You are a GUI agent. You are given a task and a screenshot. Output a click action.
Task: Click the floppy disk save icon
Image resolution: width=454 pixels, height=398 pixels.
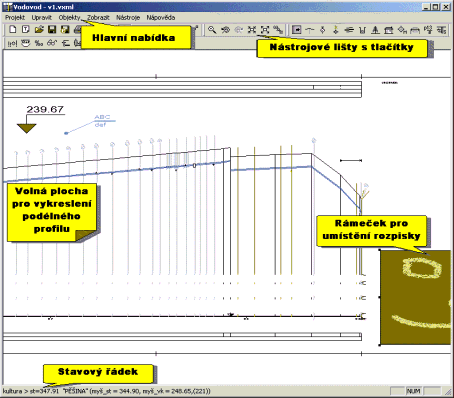coord(52,30)
